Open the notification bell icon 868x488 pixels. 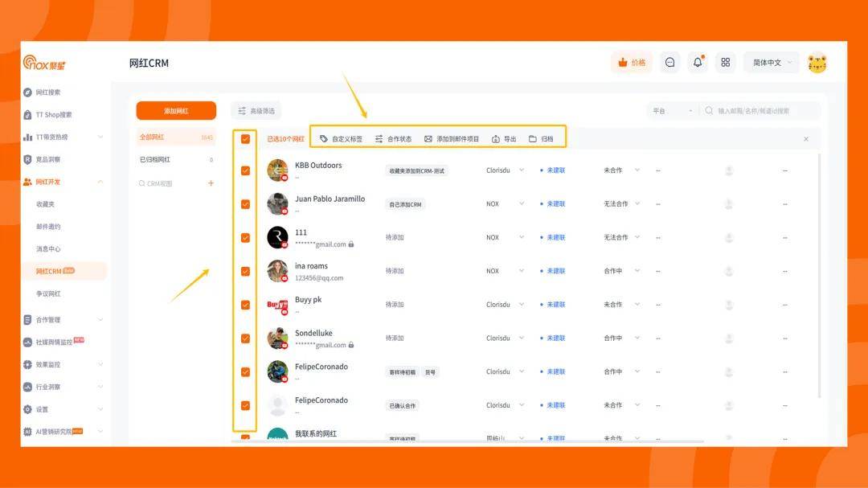pos(698,63)
